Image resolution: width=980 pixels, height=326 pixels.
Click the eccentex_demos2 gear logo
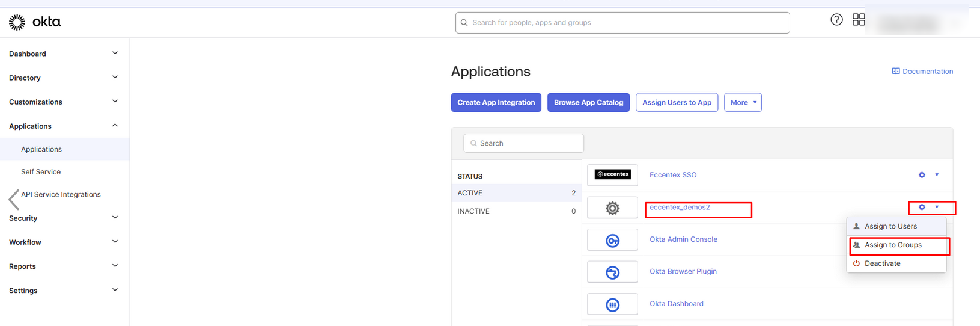612,208
